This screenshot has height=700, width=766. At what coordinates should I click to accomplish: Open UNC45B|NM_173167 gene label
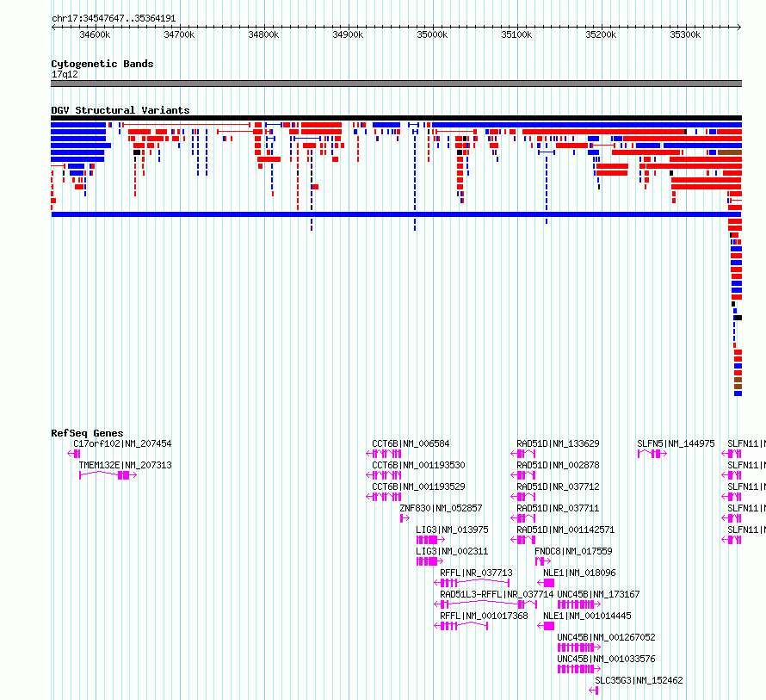pyautogui.click(x=598, y=594)
